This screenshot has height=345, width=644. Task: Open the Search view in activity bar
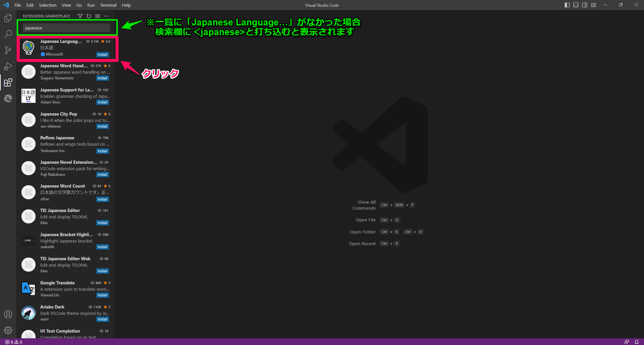pyautogui.click(x=8, y=34)
